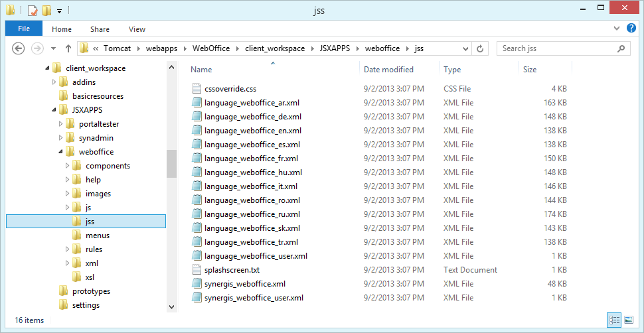Refresh the jss folder view
Image resolution: width=644 pixels, height=333 pixels.
480,49
